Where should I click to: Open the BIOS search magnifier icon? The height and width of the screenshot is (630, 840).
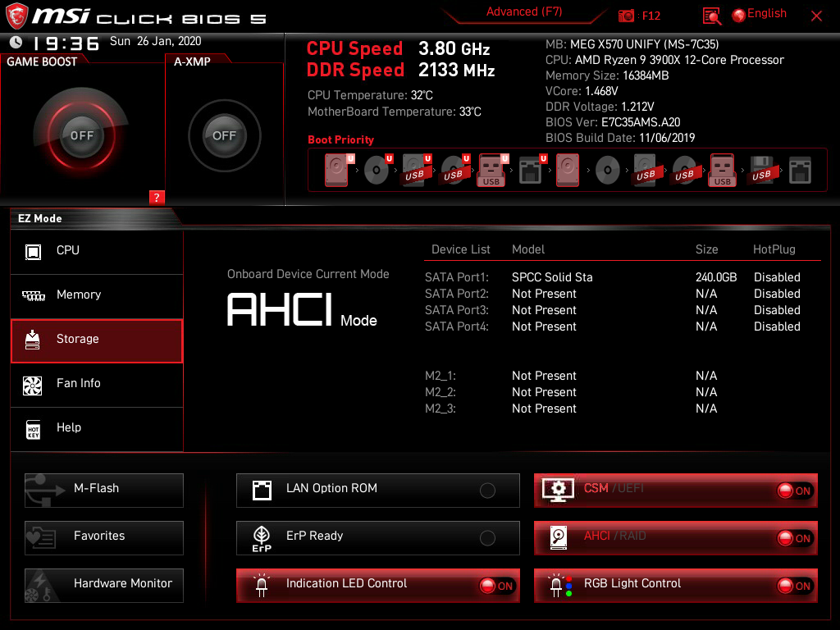pyautogui.click(x=711, y=16)
